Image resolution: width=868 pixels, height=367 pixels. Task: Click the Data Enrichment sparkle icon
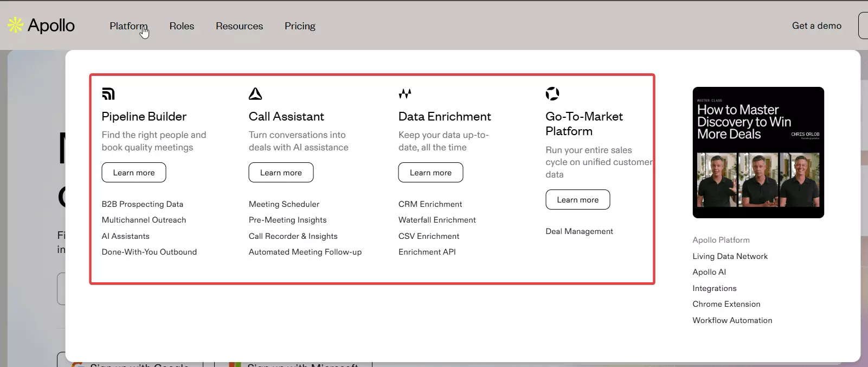coord(405,94)
